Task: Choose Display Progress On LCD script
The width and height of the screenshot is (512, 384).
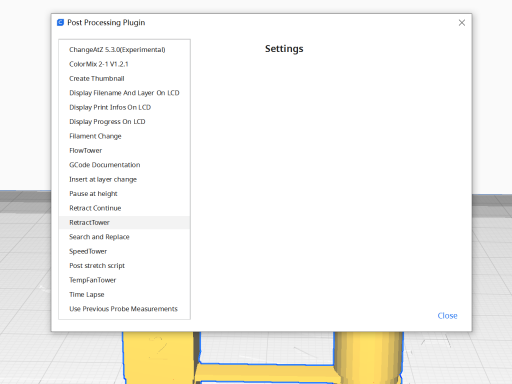Action: click(x=124, y=122)
